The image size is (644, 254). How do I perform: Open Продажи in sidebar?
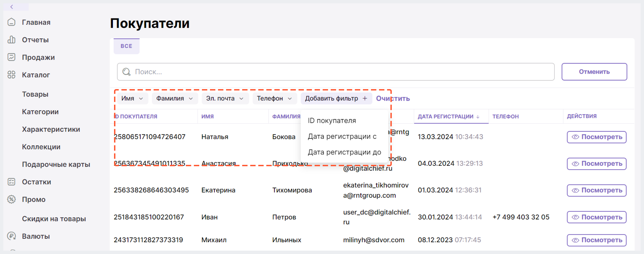[38, 57]
